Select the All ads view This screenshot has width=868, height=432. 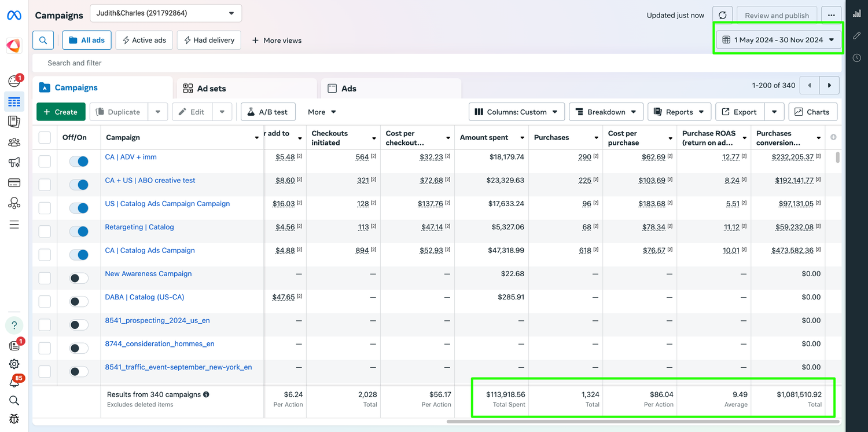pyautogui.click(x=87, y=40)
